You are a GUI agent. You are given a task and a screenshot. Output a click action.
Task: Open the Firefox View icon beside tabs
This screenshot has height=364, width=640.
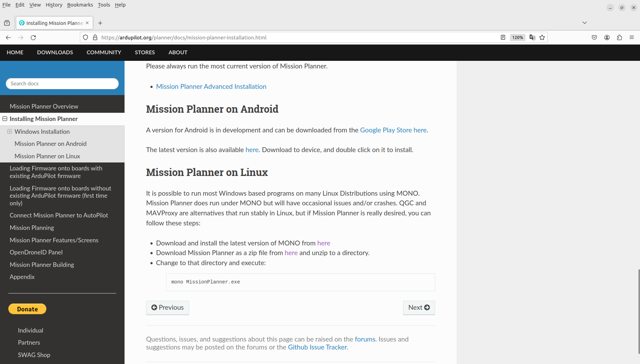coord(7,23)
